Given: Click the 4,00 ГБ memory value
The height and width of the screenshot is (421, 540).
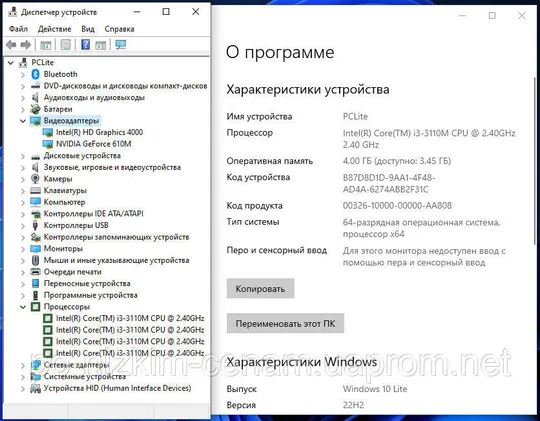Looking at the screenshot, I should pyautogui.click(x=397, y=161).
